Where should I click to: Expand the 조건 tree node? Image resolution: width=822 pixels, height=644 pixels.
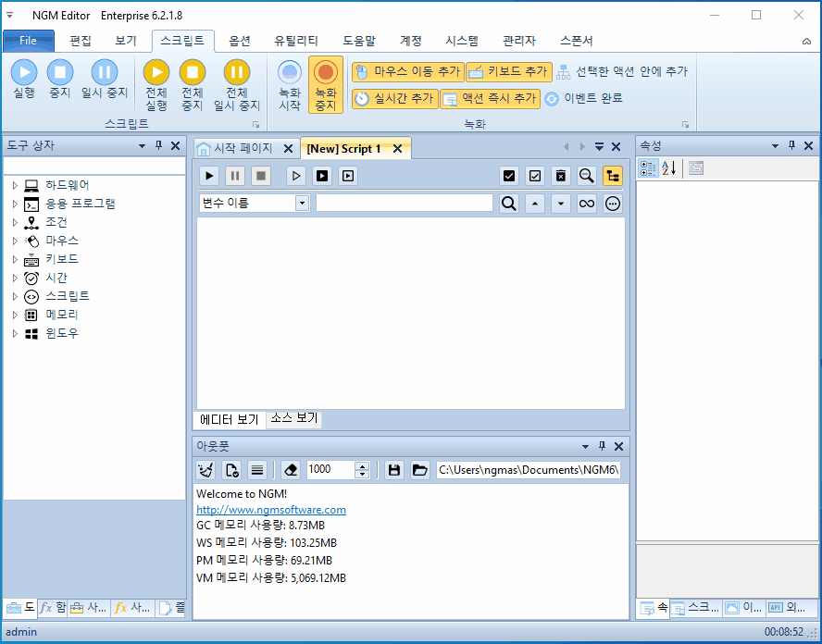tap(15, 222)
